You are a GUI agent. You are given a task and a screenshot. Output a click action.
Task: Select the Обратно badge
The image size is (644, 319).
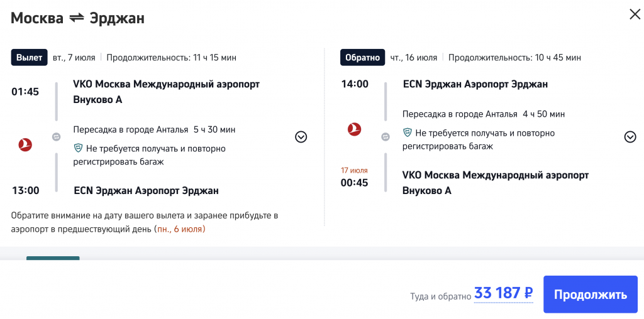(x=362, y=58)
